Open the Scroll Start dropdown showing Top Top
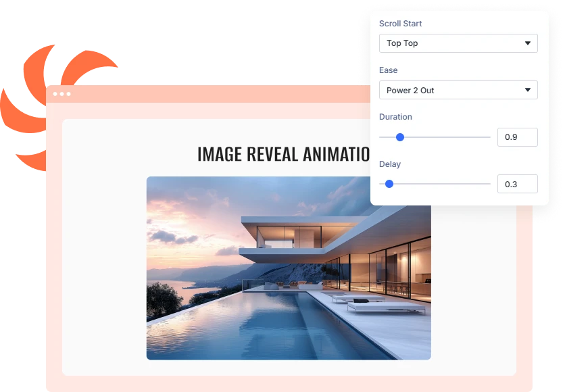The height and width of the screenshot is (392, 565). [x=458, y=43]
